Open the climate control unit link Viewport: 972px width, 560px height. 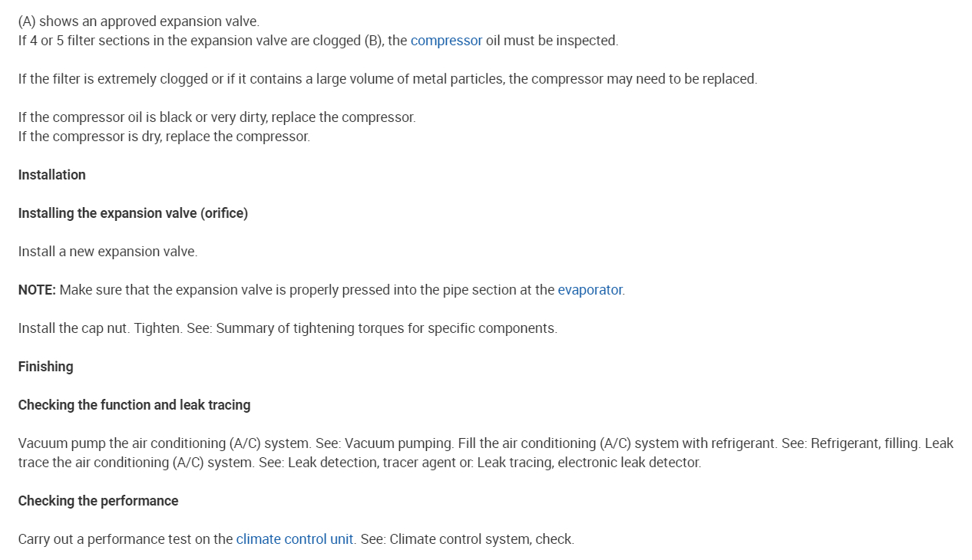pos(294,539)
